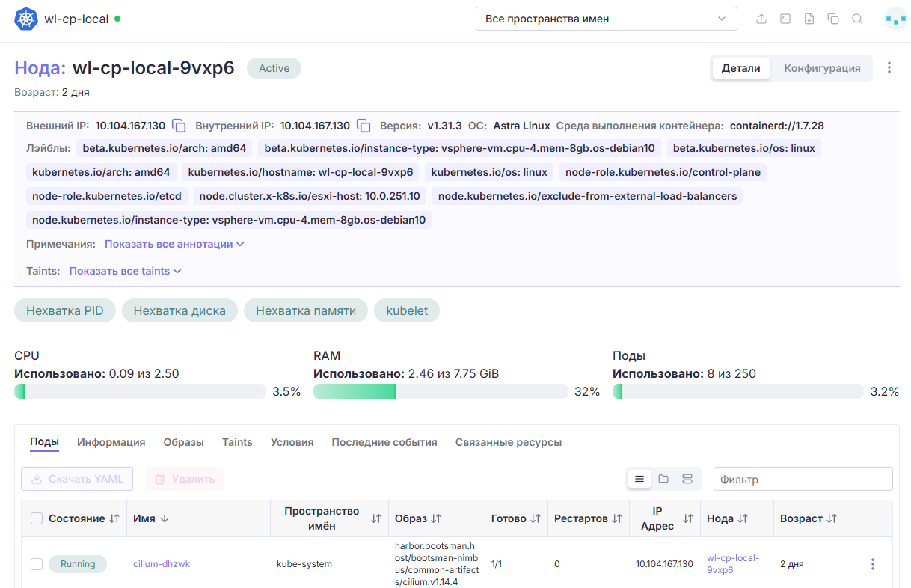
Task: Click the exclude-from-external-load-balancers label
Action: [588, 196]
